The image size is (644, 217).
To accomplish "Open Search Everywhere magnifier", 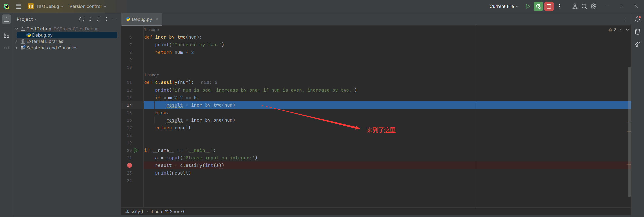I will pyautogui.click(x=584, y=6).
